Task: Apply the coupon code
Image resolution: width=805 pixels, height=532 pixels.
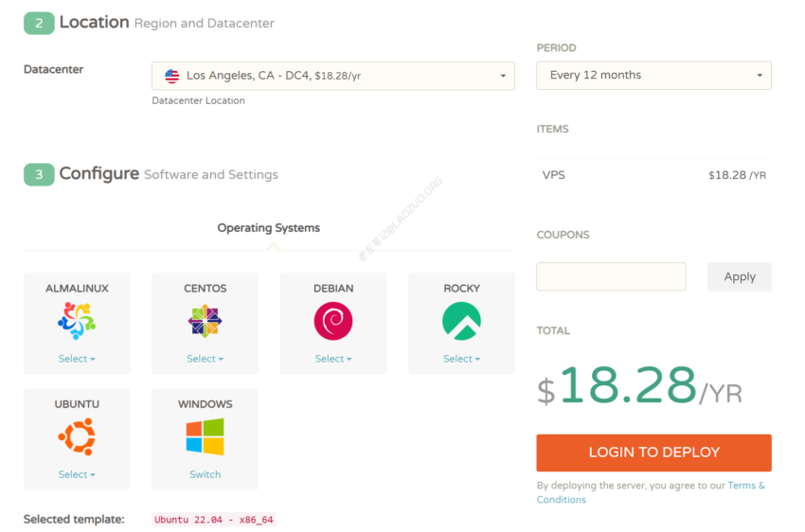Action: (x=740, y=276)
